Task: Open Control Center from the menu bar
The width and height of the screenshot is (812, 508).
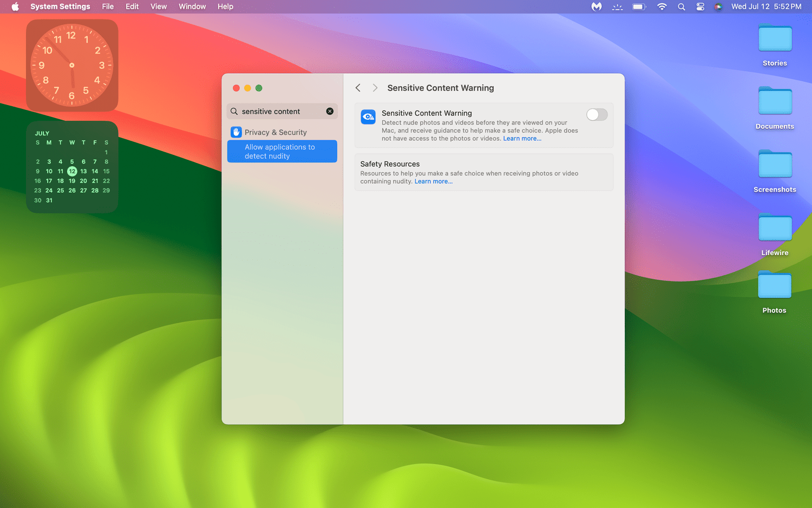Action: [700, 6]
